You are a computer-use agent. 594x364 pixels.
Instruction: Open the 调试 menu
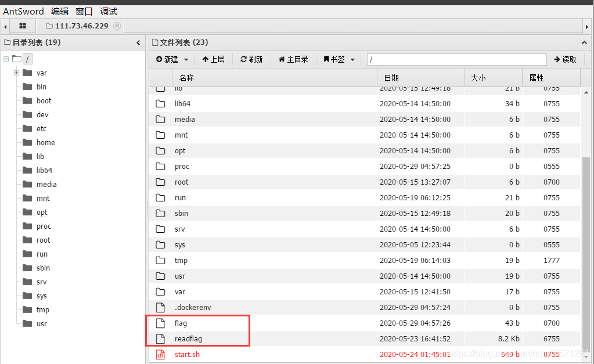click(109, 12)
